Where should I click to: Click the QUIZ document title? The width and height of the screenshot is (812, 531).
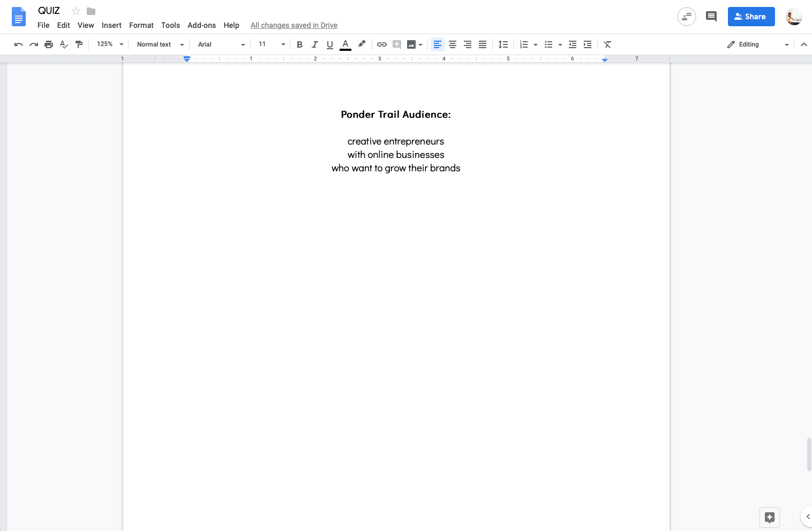(x=49, y=11)
